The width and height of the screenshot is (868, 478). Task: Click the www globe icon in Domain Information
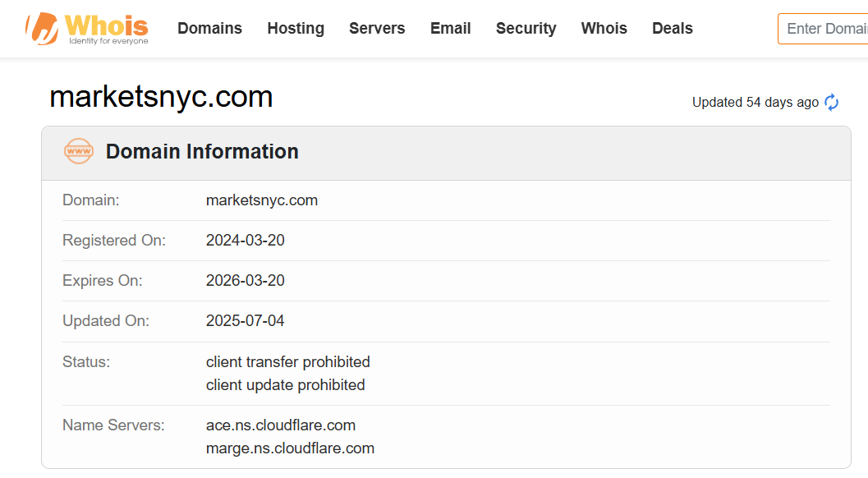(x=79, y=152)
